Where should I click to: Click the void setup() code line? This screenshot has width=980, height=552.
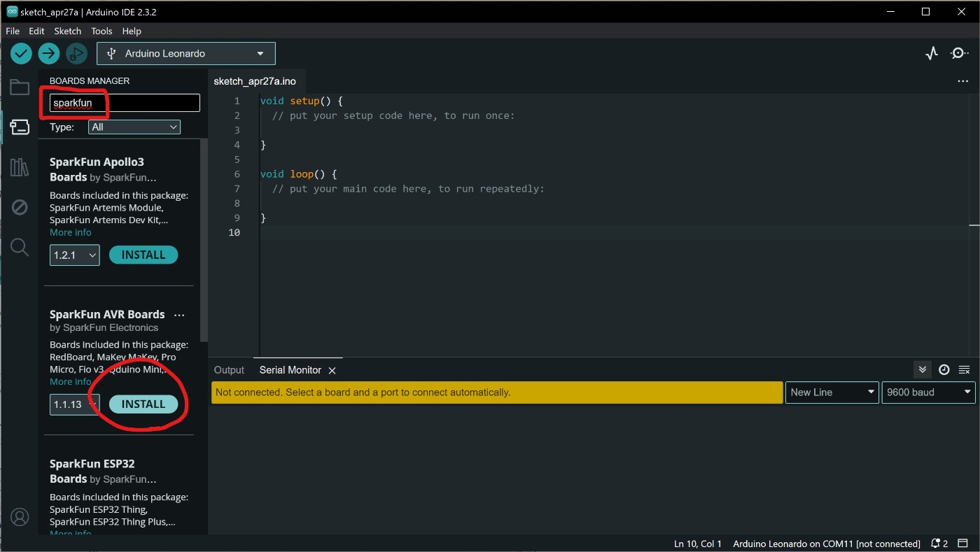pos(301,101)
